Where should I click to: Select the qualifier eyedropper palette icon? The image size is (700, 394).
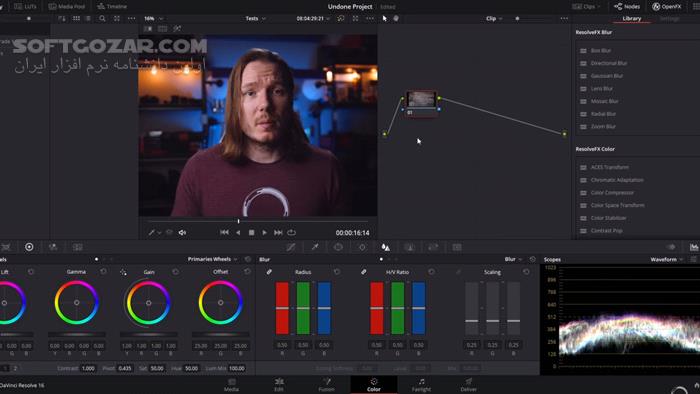(315, 247)
